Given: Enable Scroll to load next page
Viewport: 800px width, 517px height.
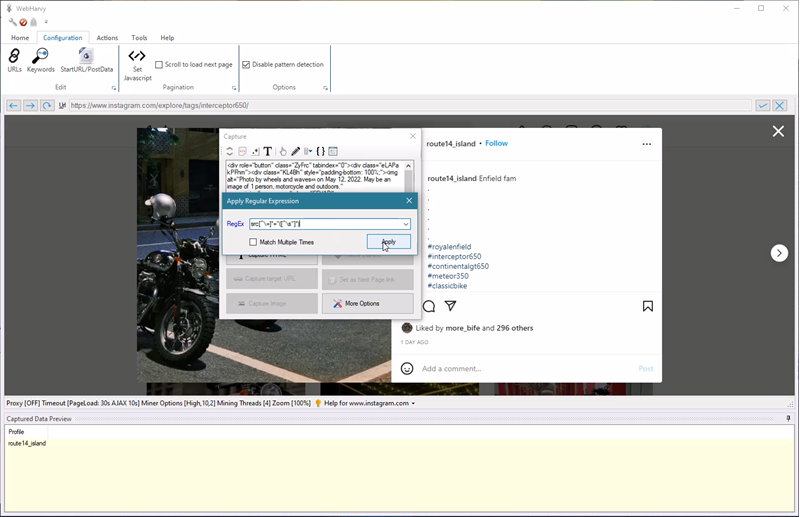Looking at the screenshot, I should (159, 65).
